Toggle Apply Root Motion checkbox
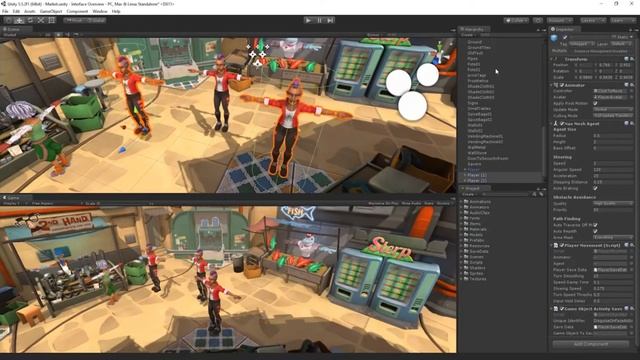 pos(596,103)
